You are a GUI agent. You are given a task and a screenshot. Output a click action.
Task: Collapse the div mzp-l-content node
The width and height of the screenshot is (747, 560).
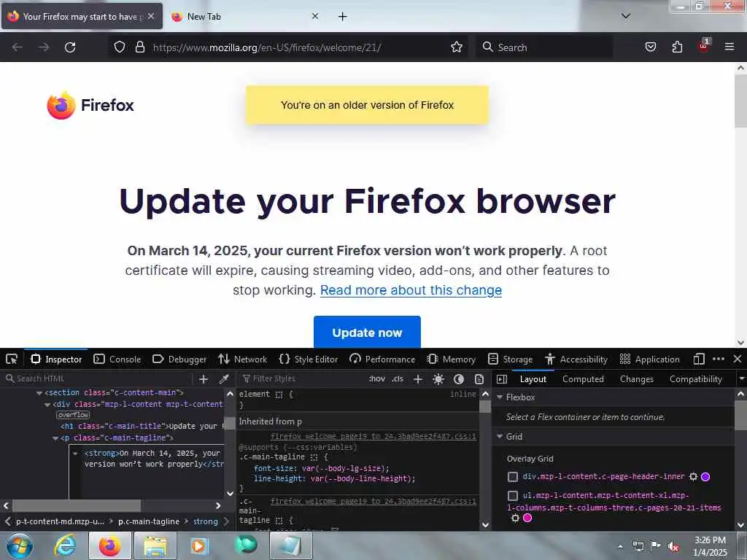[47, 405]
